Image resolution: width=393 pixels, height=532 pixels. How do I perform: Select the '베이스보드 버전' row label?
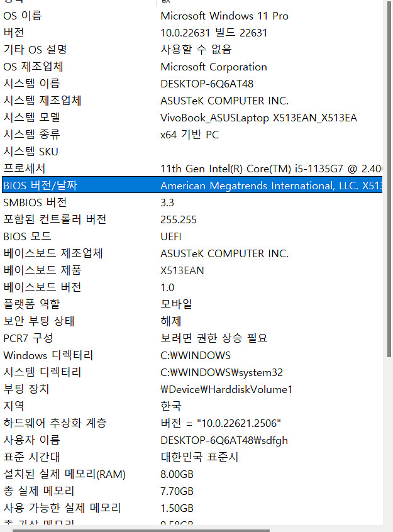(42, 287)
